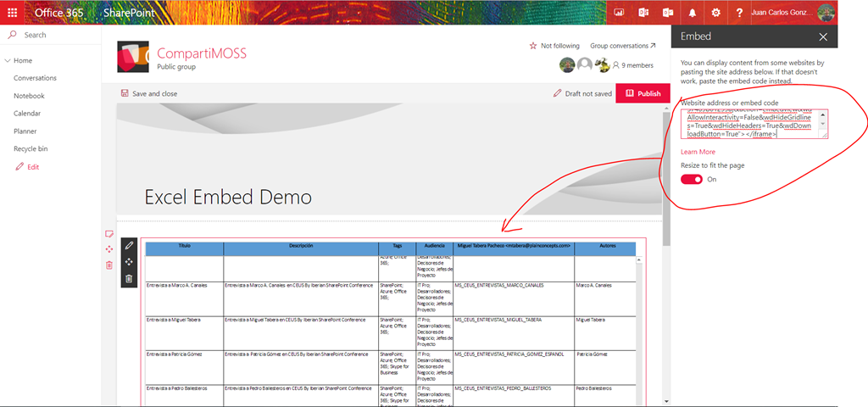
Task: Click the Excel Embed Demo title
Action: tap(228, 197)
